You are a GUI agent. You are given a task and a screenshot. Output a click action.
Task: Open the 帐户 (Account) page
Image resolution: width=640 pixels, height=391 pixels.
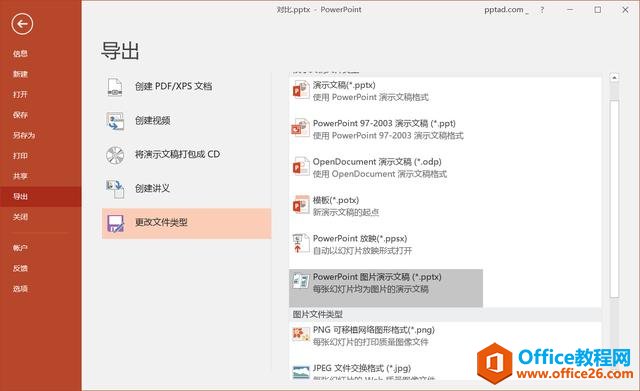coord(20,248)
